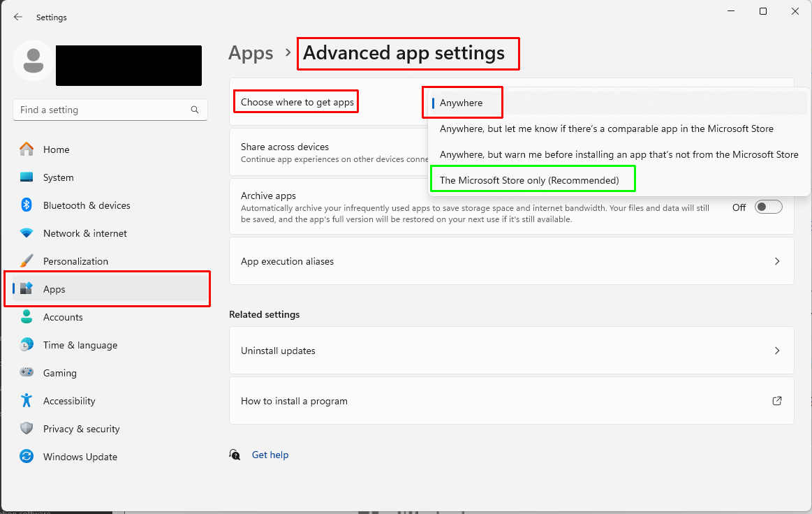The image size is (812, 514).
Task: Open How to install a program
Action: (512, 401)
